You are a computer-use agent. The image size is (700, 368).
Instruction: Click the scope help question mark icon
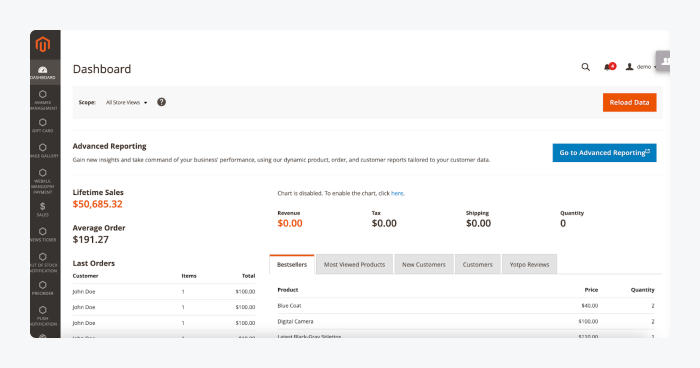[162, 102]
